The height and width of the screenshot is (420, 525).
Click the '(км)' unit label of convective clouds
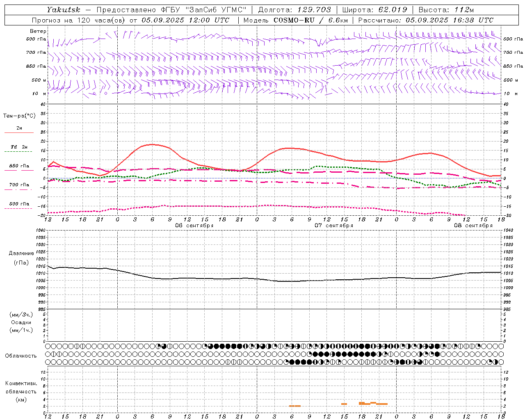point(21,399)
